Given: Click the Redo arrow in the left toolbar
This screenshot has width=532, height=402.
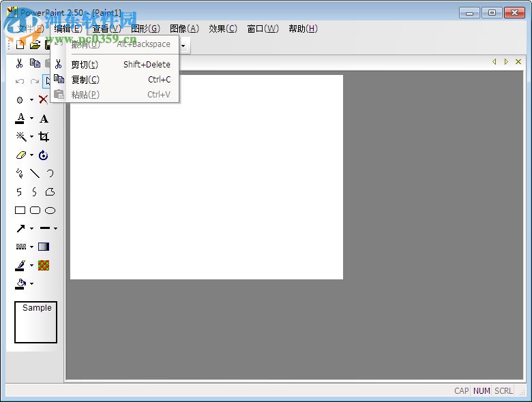Looking at the screenshot, I should click(35, 81).
